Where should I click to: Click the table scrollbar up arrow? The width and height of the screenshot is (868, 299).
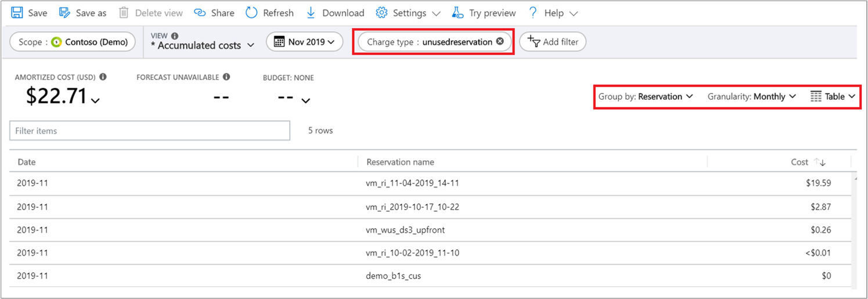(854, 179)
